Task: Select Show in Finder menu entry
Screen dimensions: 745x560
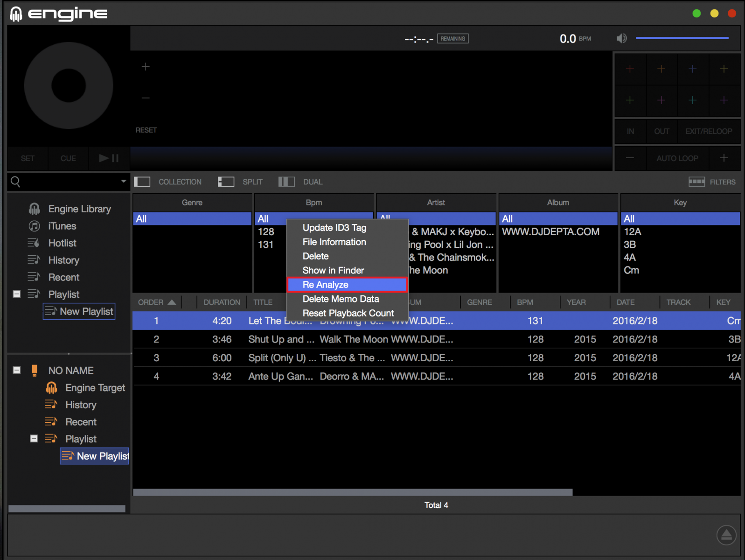Action: tap(333, 270)
